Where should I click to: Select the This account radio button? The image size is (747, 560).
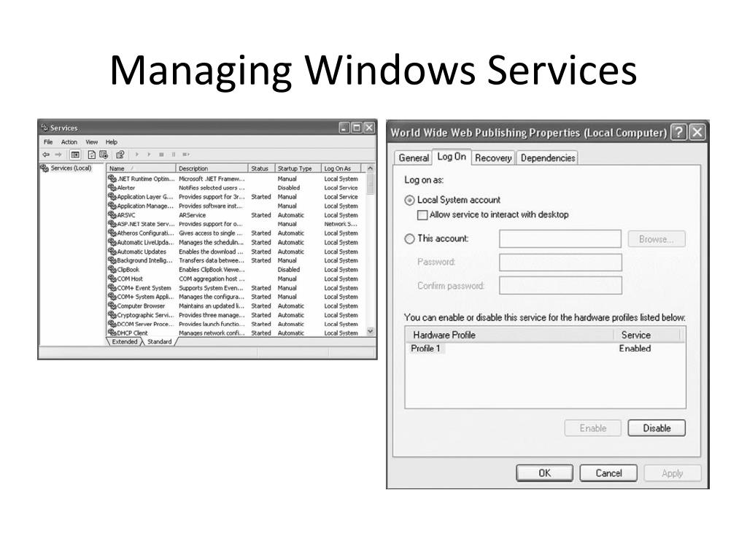(409, 238)
